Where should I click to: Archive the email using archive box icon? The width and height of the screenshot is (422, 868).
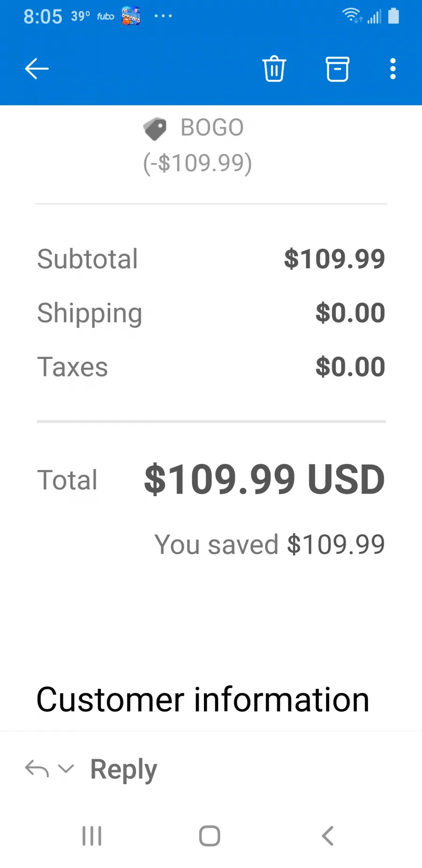[337, 69]
